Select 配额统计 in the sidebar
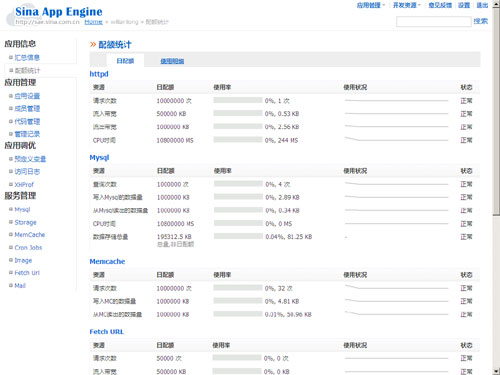The height and width of the screenshot is (375, 500). pyautogui.click(x=27, y=70)
